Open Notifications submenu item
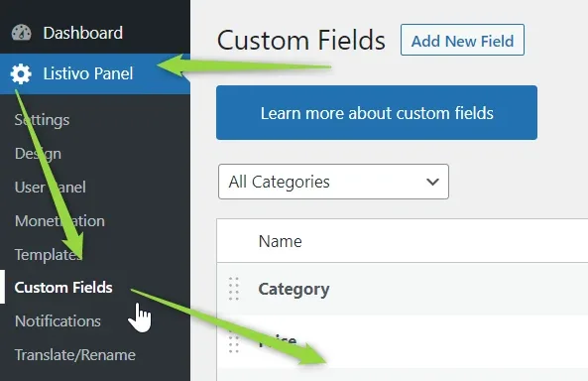 point(58,321)
